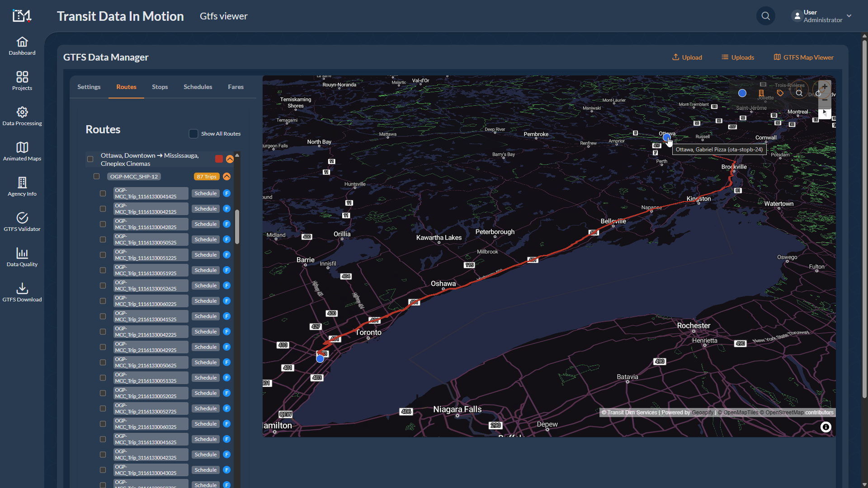This screenshot has height=488, width=868.
Task: Open the Fares tab
Action: 236,87
